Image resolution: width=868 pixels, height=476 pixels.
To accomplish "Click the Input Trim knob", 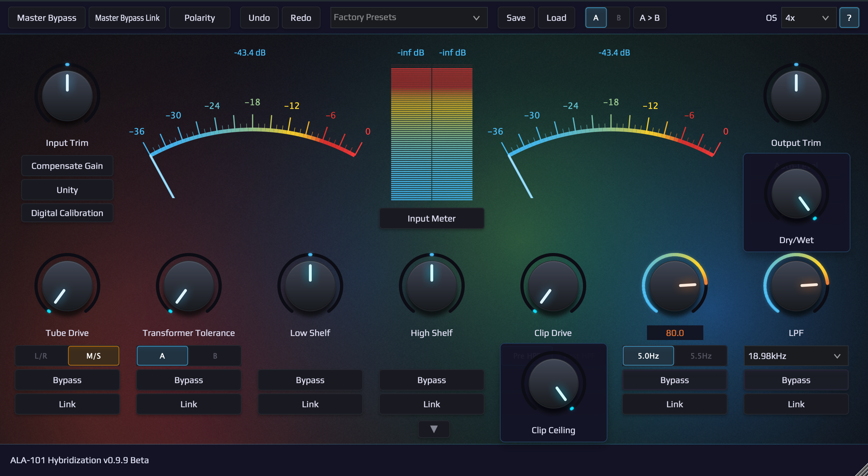I will tap(67, 96).
